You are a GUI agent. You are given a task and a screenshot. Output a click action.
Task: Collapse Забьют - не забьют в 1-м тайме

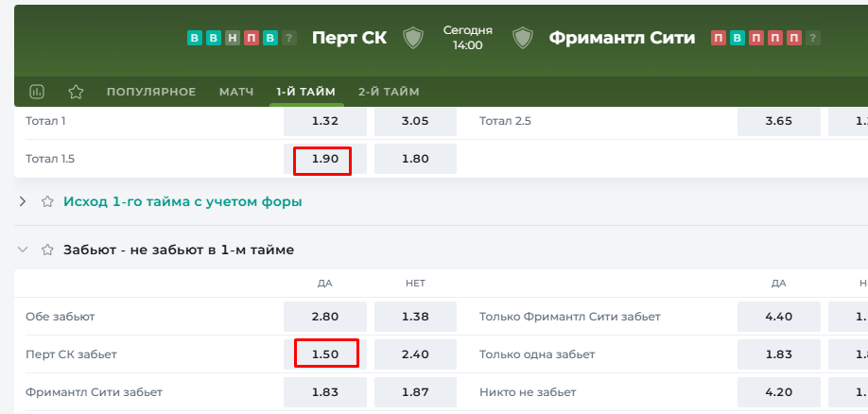[23, 250]
